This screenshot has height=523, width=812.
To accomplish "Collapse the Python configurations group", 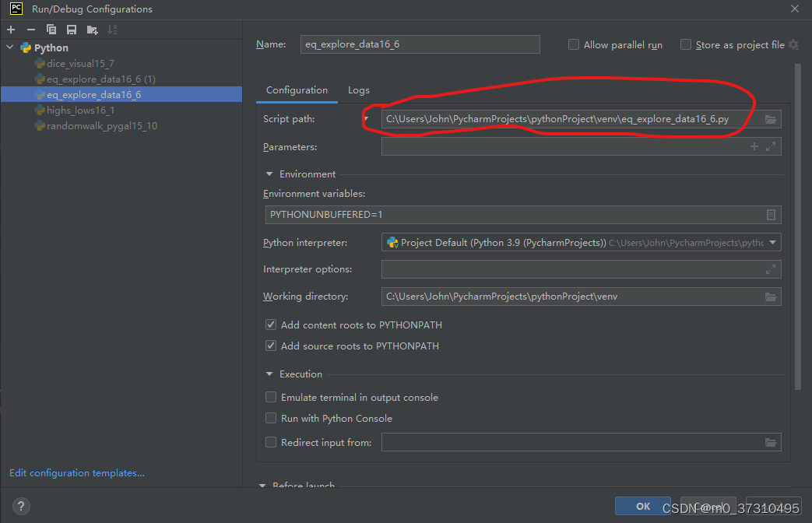I will click(x=9, y=47).
